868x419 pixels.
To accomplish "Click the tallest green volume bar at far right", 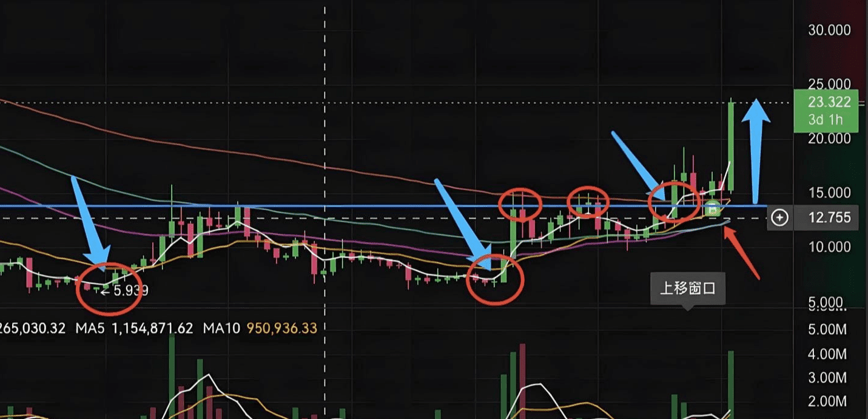I will [731, 384].
